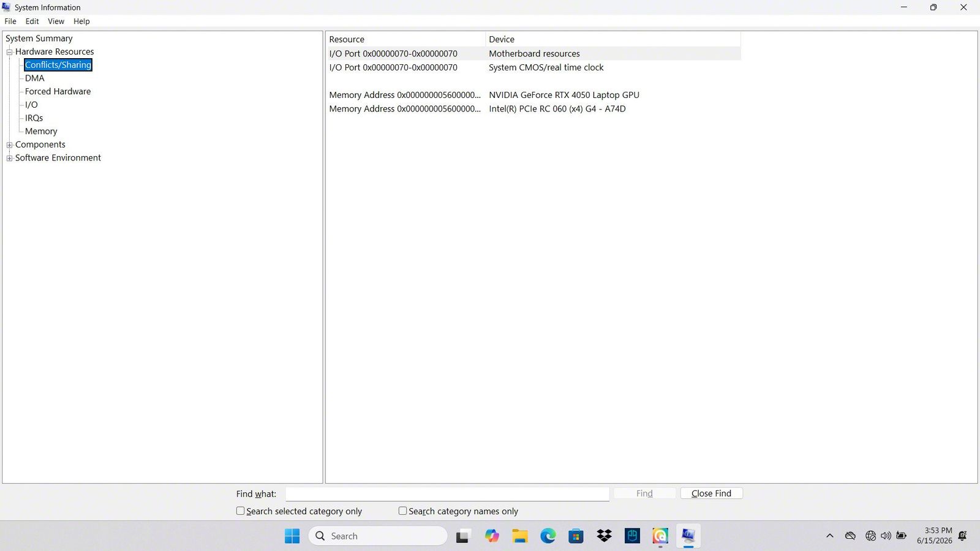The width and height of the screenshot is (980, 551).
Task: Check battery status in the tray
Action: (x=901, y=536)
